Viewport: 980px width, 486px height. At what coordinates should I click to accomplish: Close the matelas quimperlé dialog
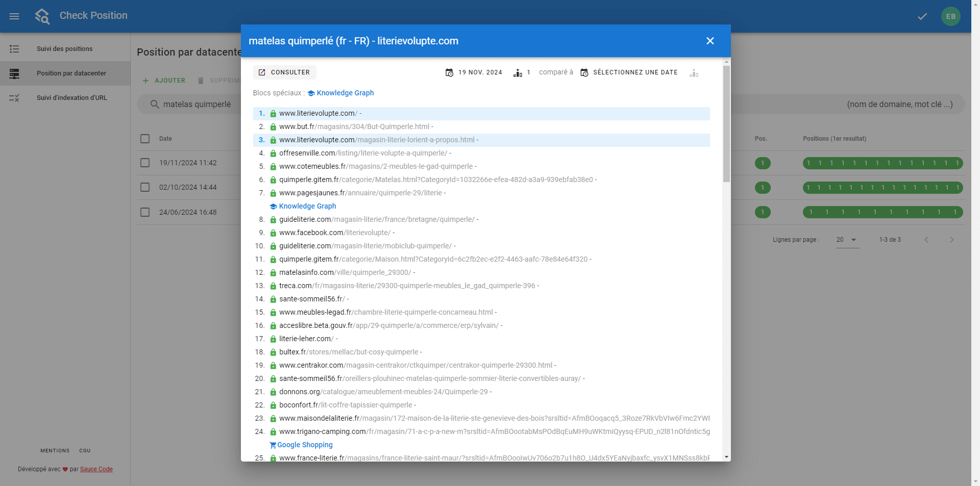pos(710,41)
